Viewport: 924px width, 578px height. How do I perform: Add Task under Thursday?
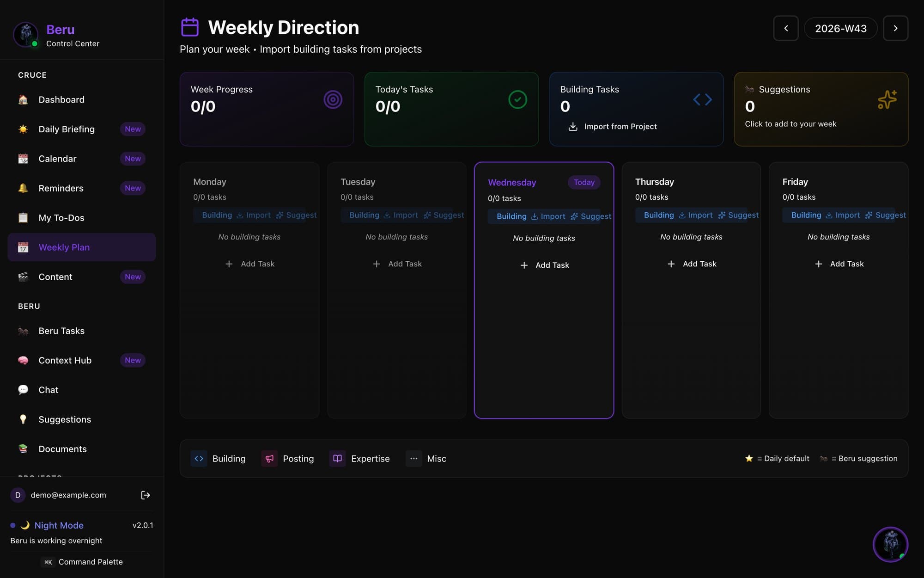point(692,264)
